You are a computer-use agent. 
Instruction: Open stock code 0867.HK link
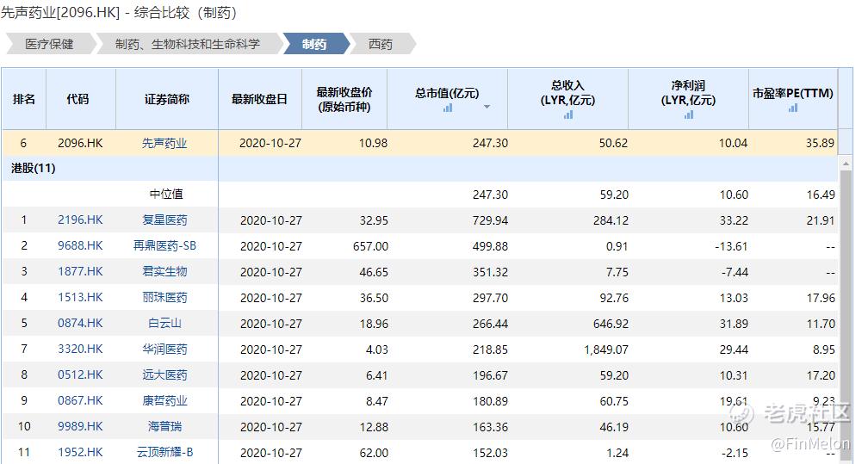80,400
